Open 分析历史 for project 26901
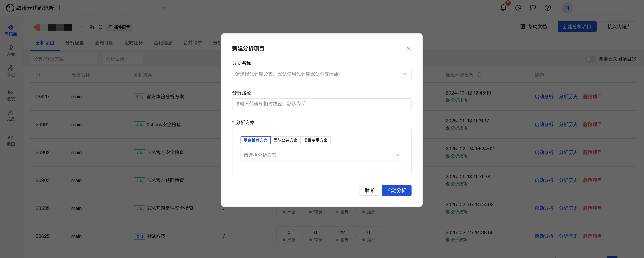This screenshot has height=258, width=644. (x=568, y=125)
